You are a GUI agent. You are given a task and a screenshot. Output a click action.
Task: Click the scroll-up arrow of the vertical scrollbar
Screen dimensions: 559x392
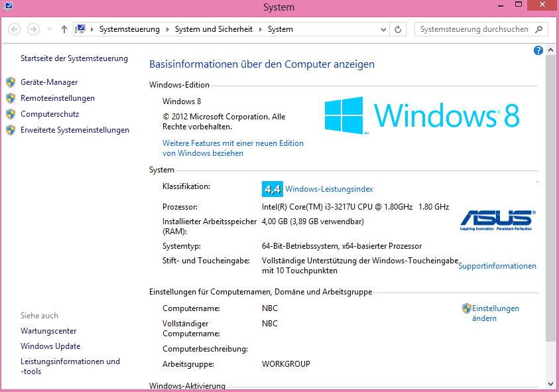coord(551,50)
